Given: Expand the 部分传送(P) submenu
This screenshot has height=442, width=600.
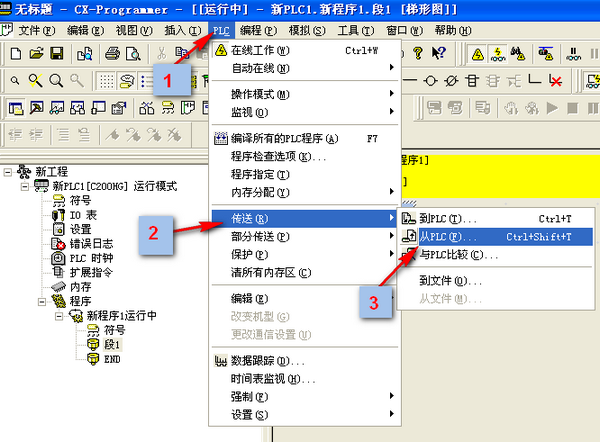Looking at the screenshot, I should click(305, 236).
